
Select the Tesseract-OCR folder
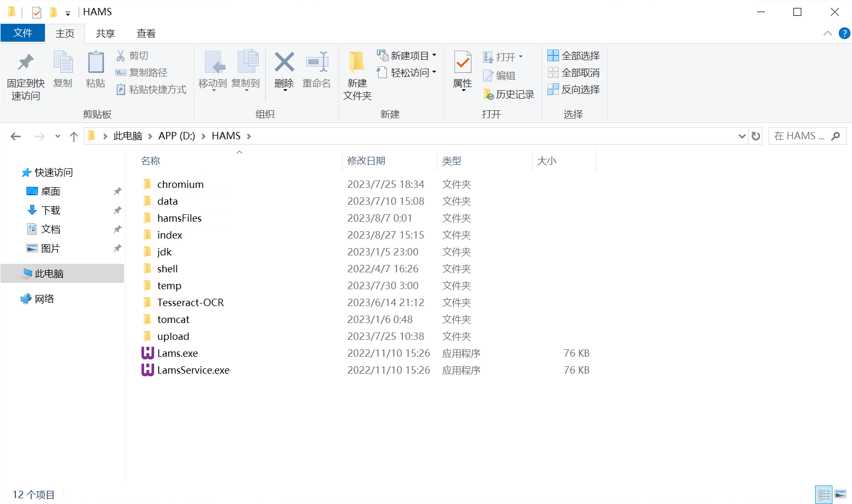[x=190, y=302]
